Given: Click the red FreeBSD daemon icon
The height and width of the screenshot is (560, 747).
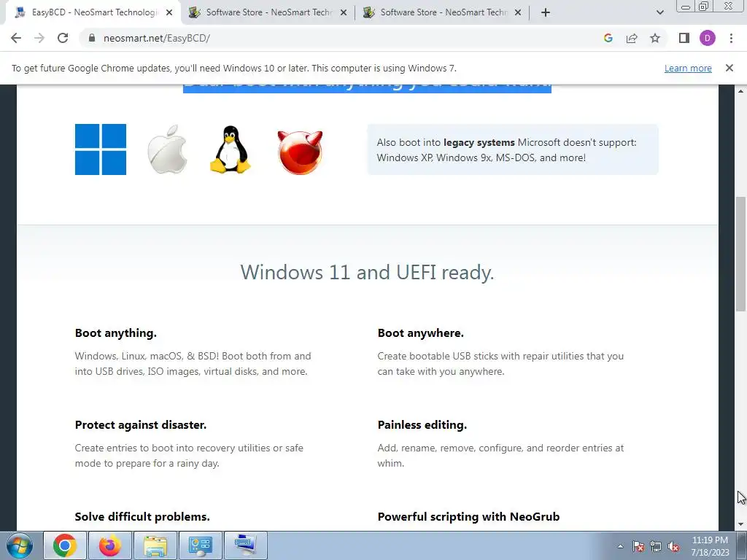Looking at the screenshot, I should pos(300,152).
